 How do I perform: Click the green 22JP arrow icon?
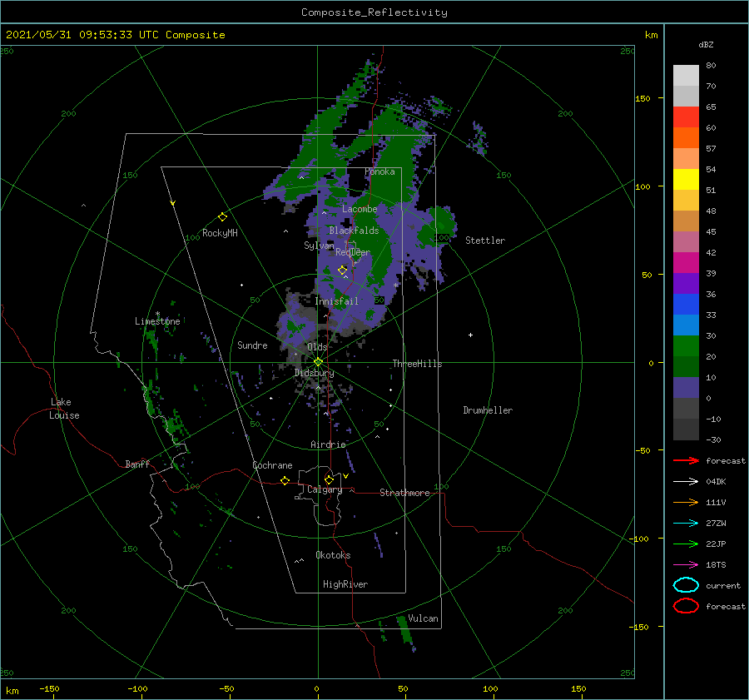[x=686, y=544]
